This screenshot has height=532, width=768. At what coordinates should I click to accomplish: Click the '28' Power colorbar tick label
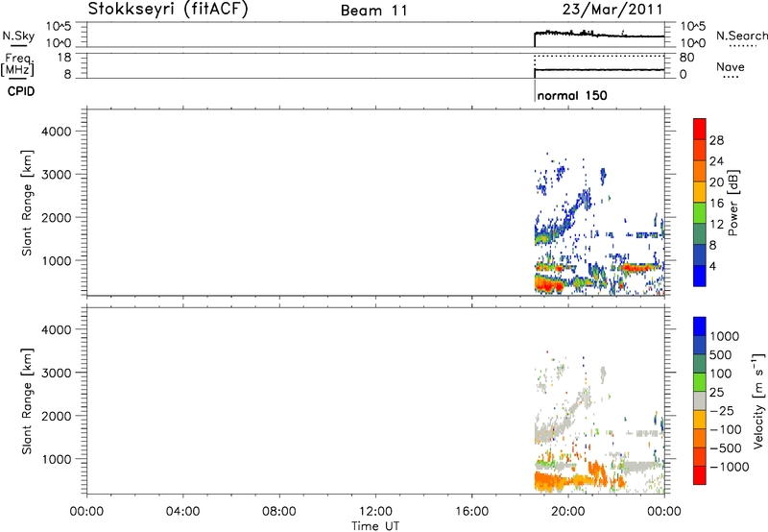point(716,140)
